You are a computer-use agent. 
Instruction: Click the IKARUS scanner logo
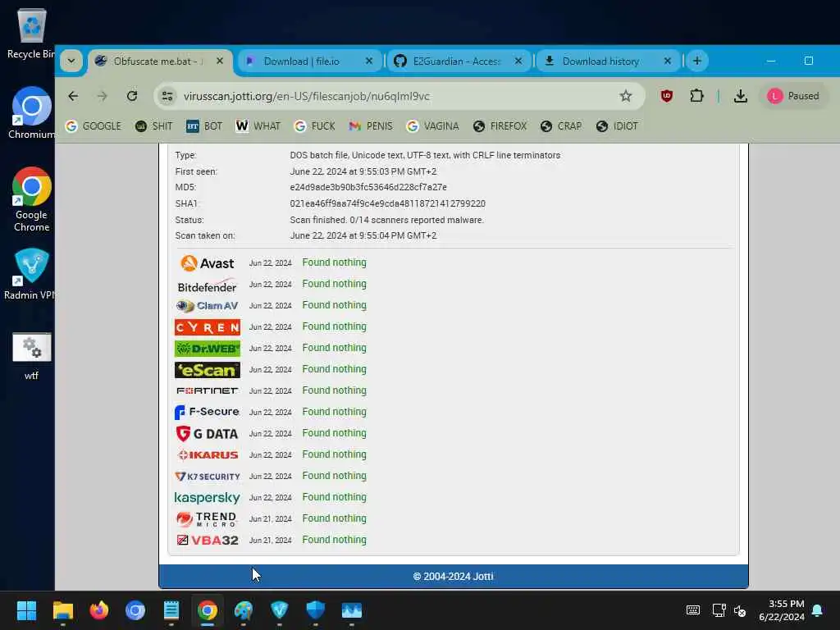click(x=207, y=454)
